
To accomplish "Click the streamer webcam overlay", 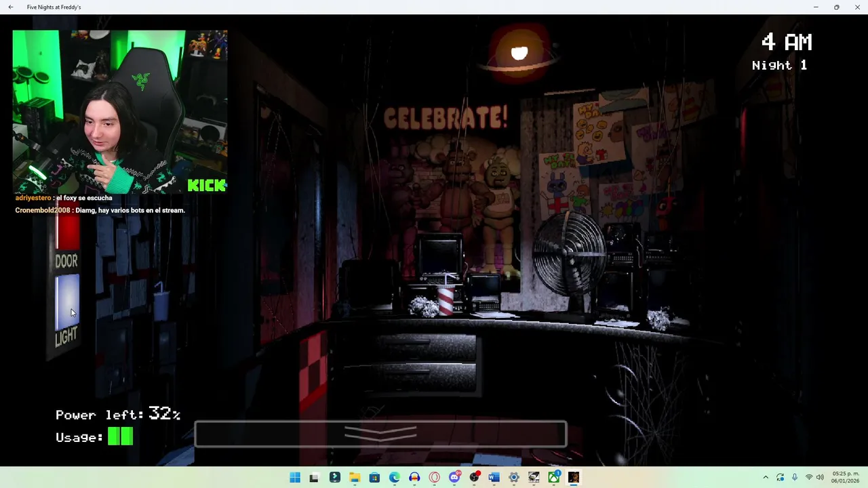I will (120, 112).
